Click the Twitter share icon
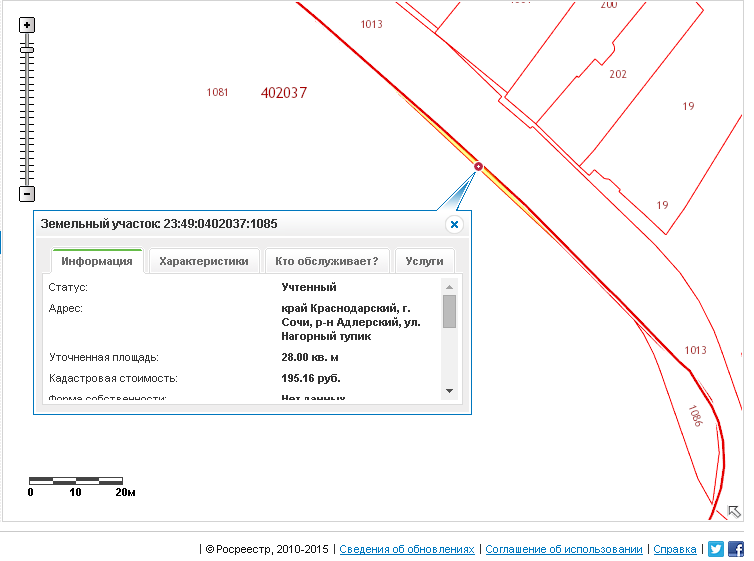 coord(715,548)
